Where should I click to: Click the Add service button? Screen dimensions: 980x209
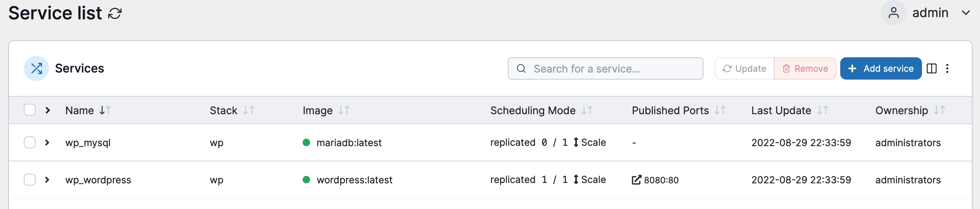tap(881, 68)
